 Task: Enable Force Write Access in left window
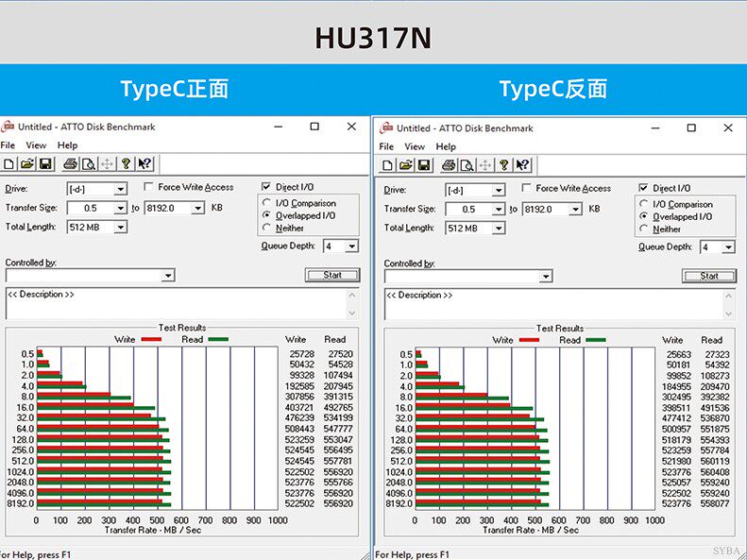point(148,187)
